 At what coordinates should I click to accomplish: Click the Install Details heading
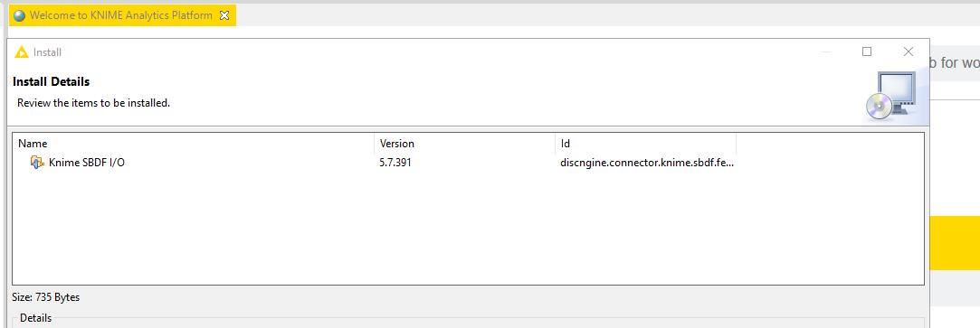pos(52,81)
